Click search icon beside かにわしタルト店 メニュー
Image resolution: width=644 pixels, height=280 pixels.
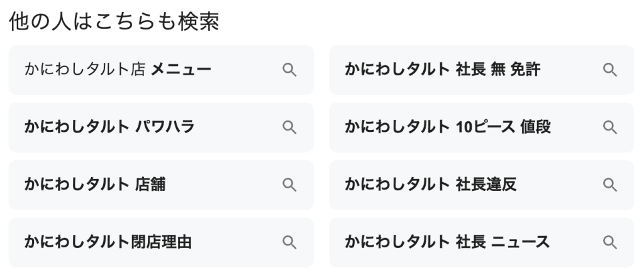click(x=289, y=70)
